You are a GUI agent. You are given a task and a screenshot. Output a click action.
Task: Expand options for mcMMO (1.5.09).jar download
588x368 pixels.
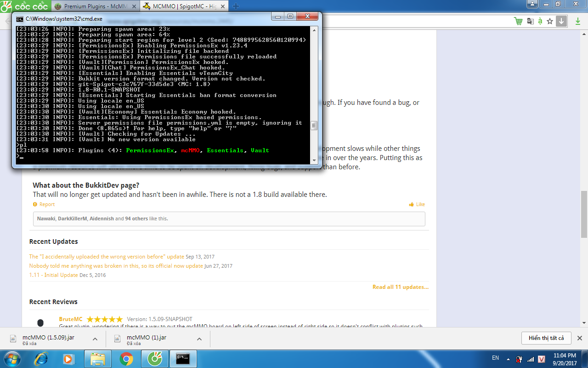pos(95,339)
